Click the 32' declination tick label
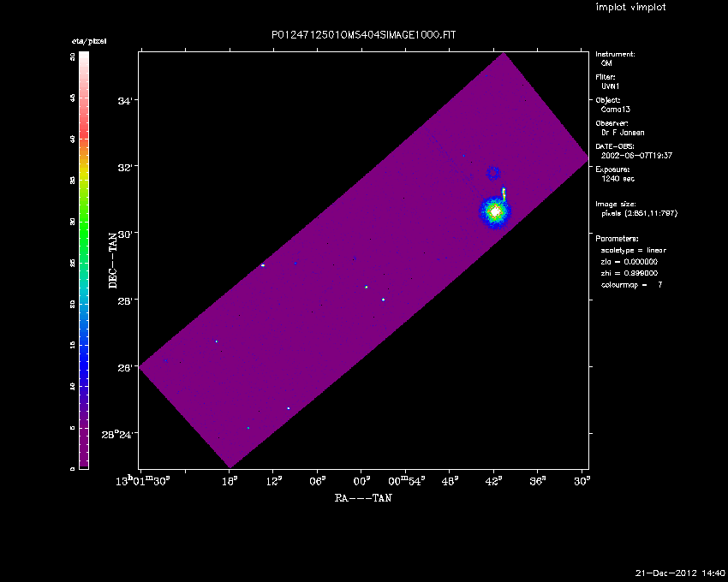The height and width of the screenshot is (582, 728). coord(124,168)
